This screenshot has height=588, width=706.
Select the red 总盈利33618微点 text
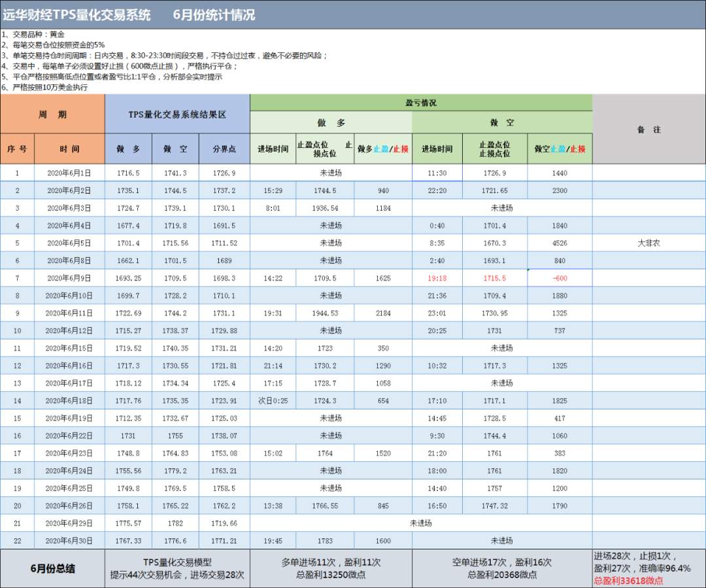pyautogui.click(x=629, y=581)
